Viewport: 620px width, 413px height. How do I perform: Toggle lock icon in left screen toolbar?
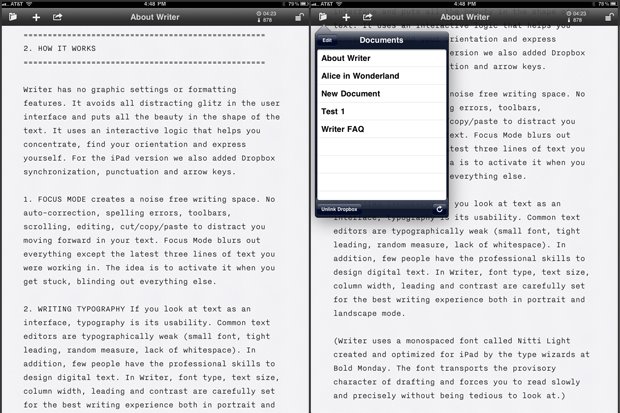click(300, 17)
